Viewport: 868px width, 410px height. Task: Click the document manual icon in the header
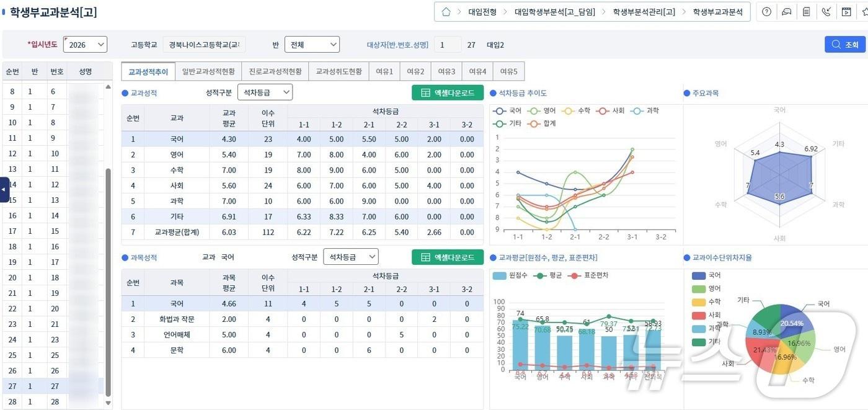coord(807,12)
